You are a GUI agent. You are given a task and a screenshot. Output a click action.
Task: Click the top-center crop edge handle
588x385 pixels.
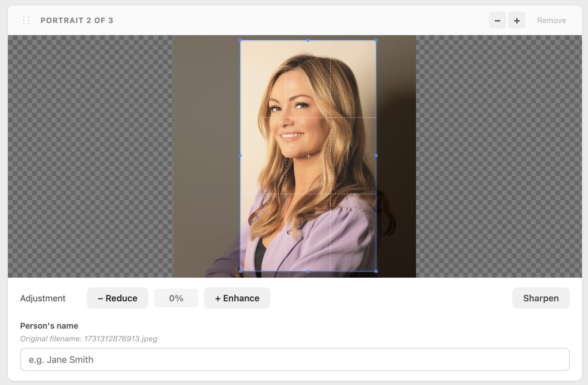click(308, 40)
